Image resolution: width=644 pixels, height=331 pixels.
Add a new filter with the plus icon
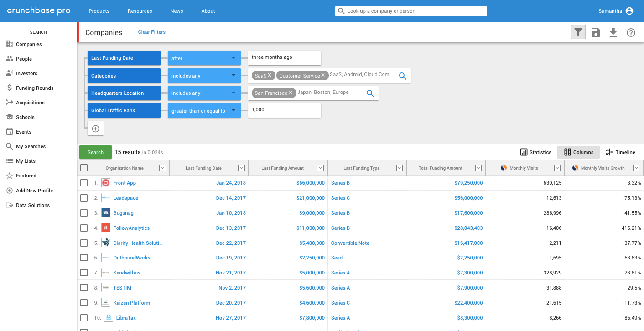click(x=96, y=129)
